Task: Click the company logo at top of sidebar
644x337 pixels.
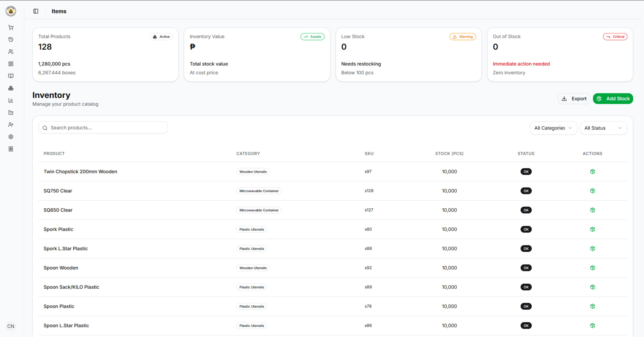Action: [11, 11]
